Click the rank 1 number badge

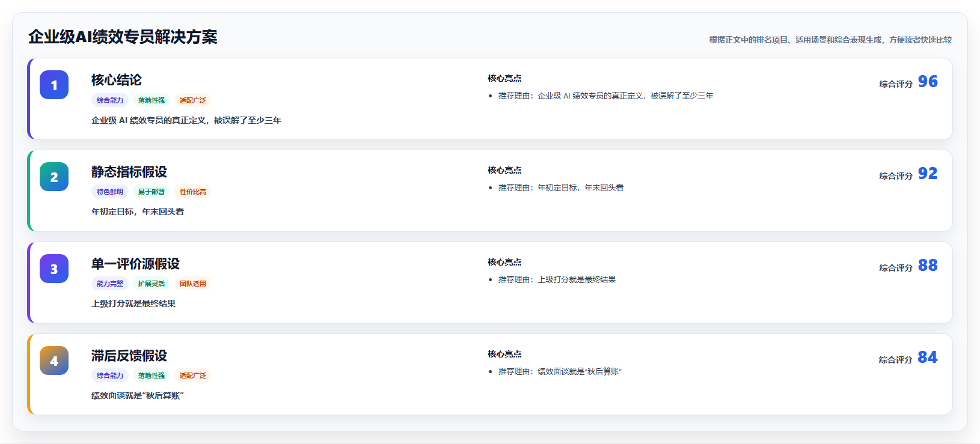pos(54,85)
